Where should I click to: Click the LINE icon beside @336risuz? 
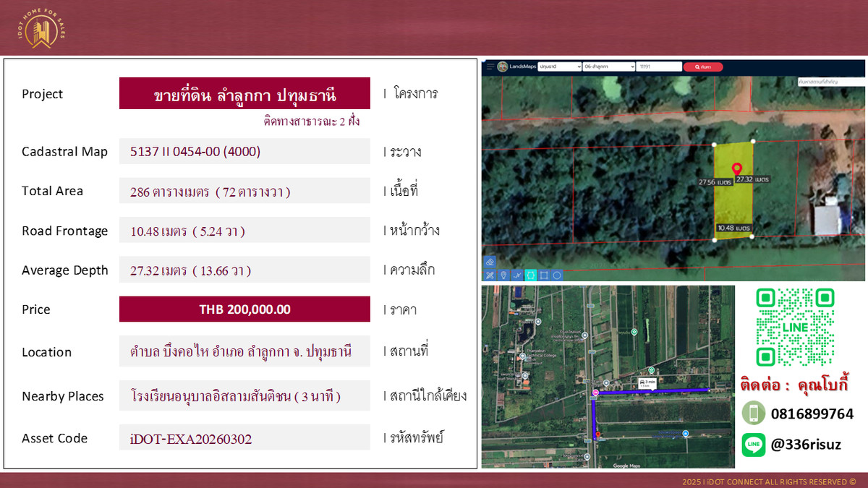pyautogui.click(x=753, y=444)
